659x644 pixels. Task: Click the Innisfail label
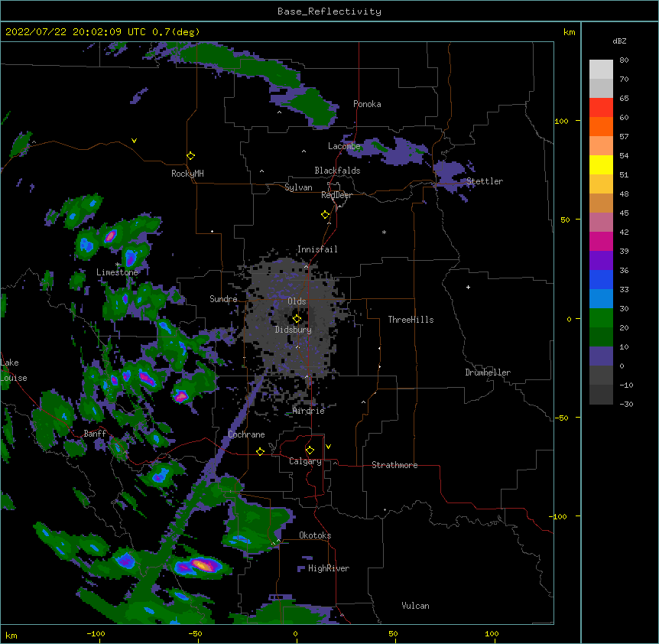pyautogui.click(x=317, y=249)
